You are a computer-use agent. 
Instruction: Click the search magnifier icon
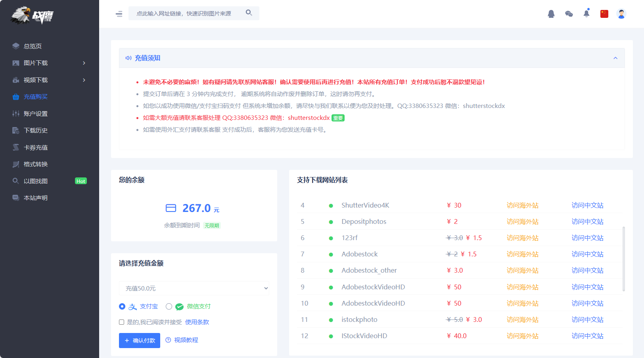249,13
